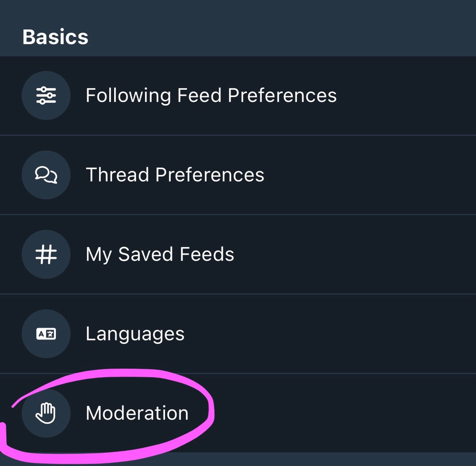Choose the Languages text label

pos(135,334)
